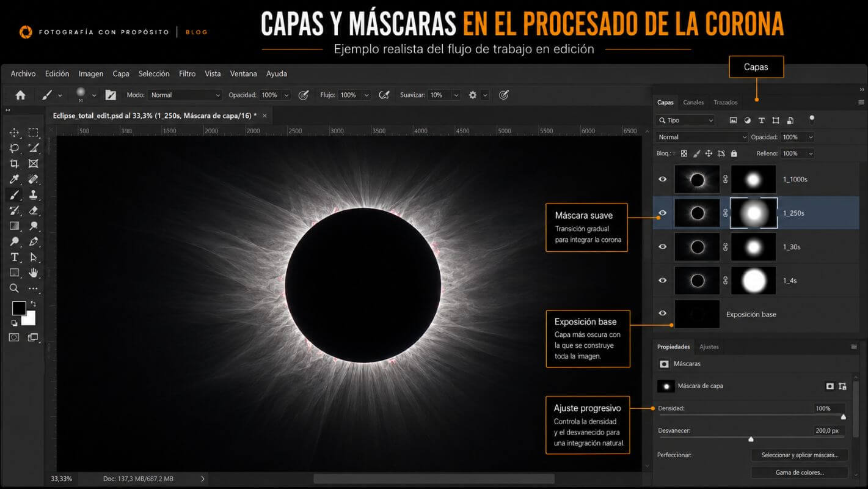
Task: Select the Clone Stamp tool
Action: click(34, 195)
